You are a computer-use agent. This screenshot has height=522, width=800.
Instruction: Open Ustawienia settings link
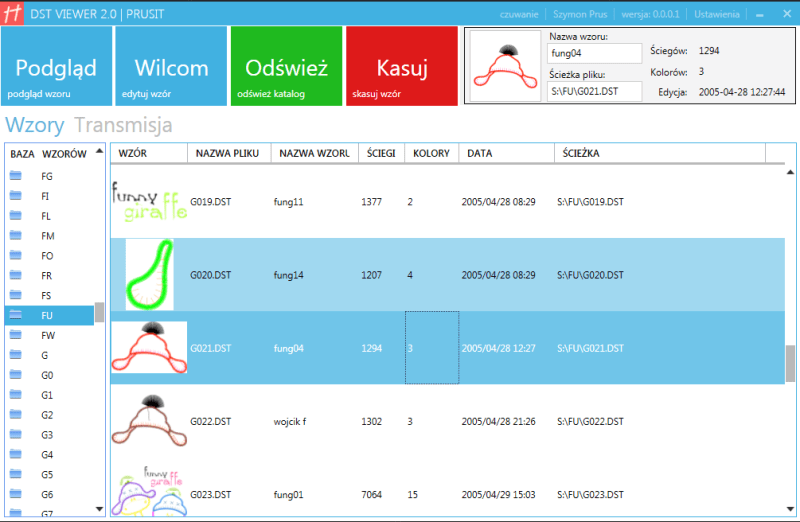716,14
